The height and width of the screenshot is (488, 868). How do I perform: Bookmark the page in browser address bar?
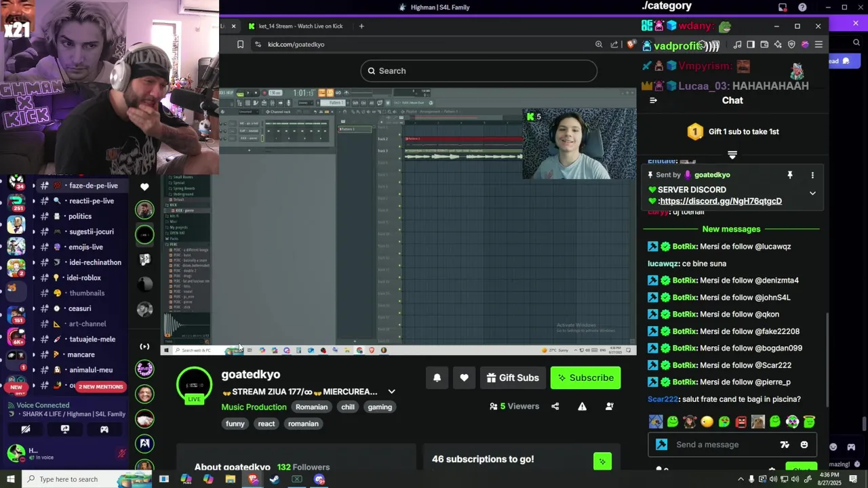[240, 44]
